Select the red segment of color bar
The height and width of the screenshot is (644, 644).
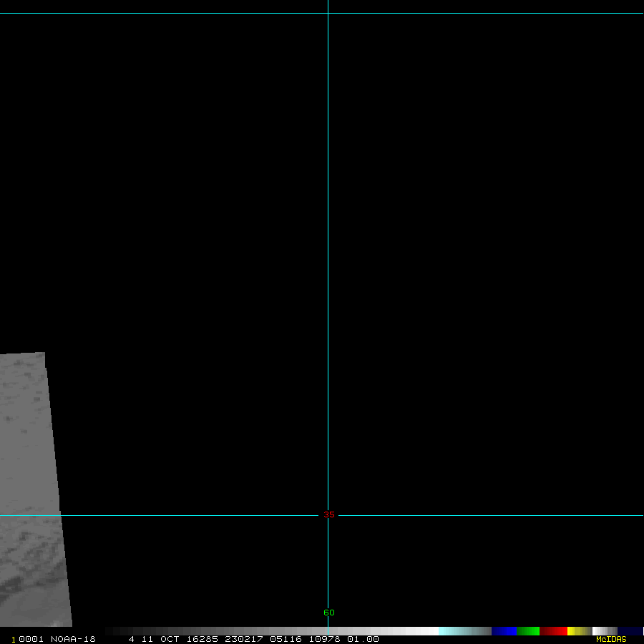pos(554,631)
